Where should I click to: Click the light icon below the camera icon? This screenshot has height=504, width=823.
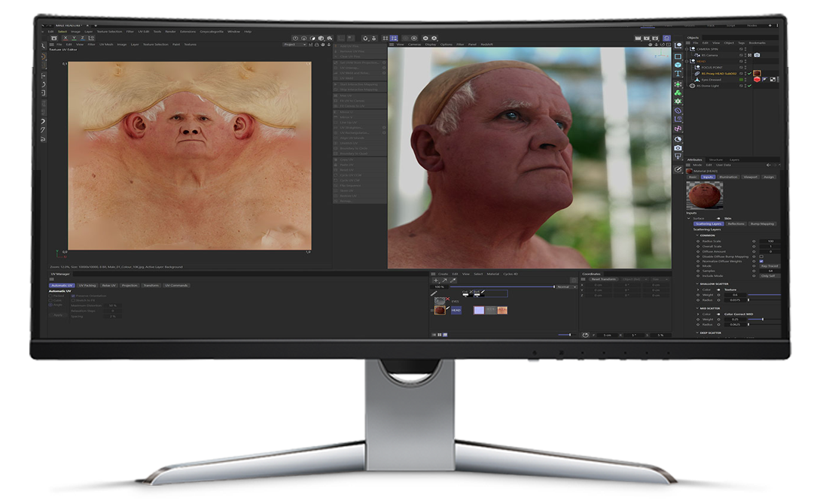pyautogui.click(x=678, y=156)
